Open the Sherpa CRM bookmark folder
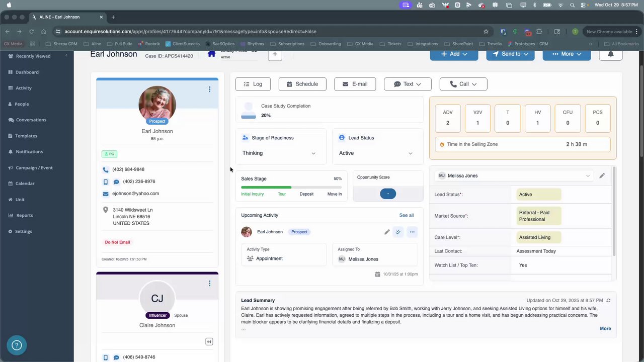 pyautogui.click(x=61, y=44)
